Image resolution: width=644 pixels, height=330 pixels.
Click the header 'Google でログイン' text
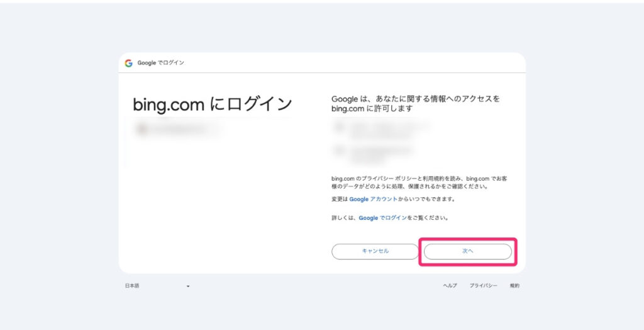160,63
